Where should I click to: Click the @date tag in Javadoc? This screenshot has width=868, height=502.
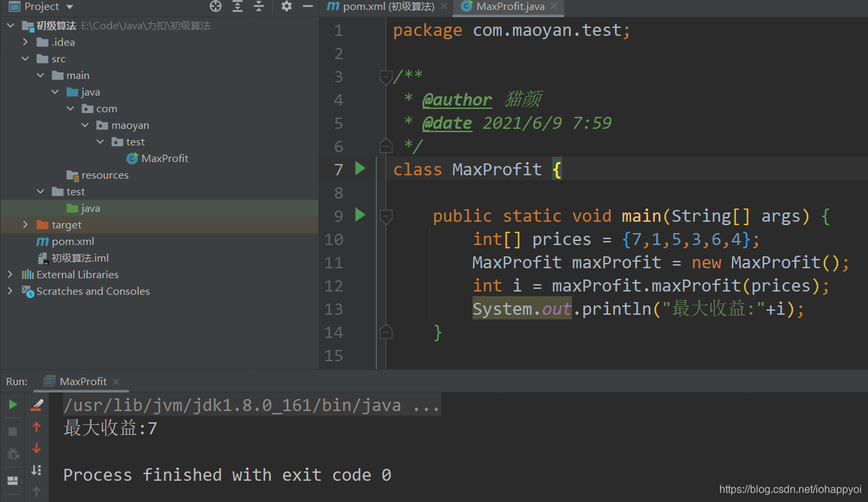point(447,124)
